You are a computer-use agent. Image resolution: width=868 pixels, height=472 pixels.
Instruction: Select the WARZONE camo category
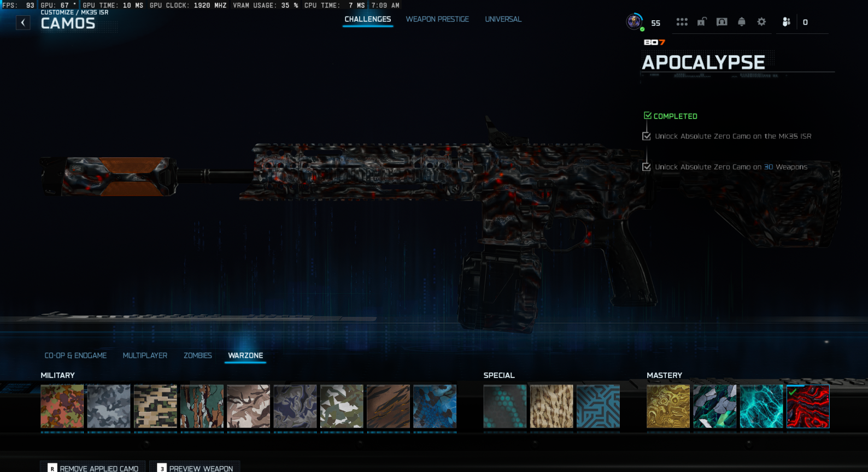click(245, 356)
